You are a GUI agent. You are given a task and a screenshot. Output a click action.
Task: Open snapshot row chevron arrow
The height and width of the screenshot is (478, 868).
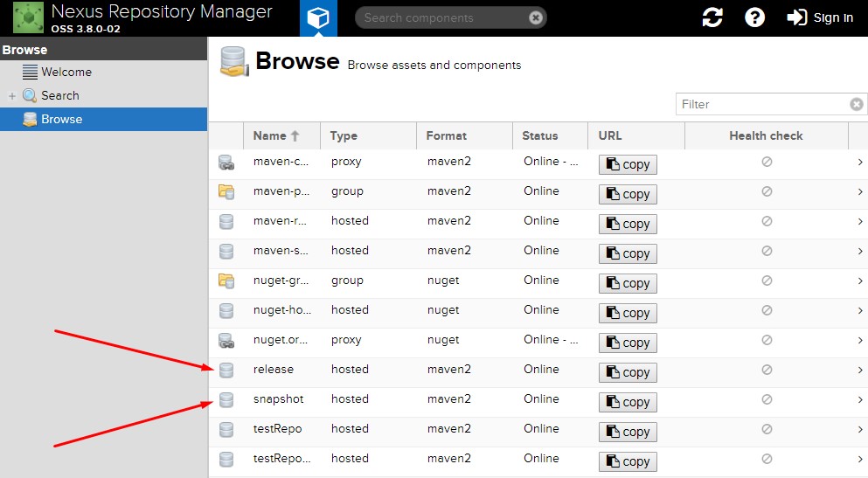[x=860, y=399]
